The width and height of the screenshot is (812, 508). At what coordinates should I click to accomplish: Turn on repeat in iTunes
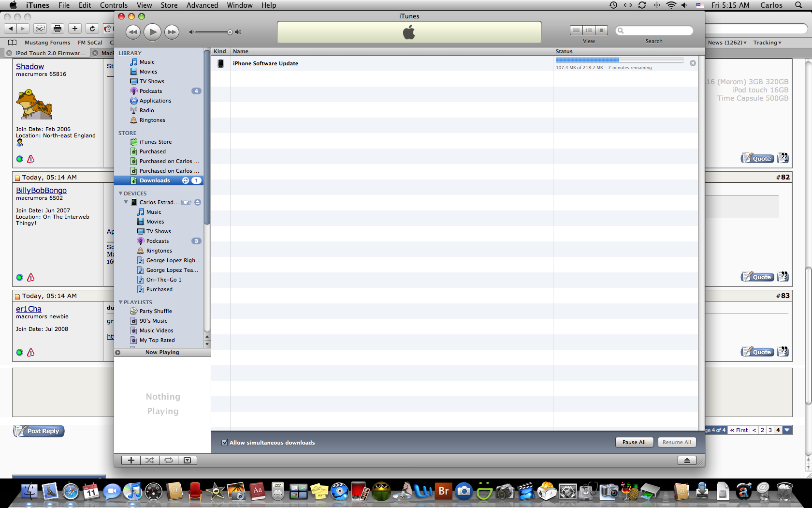169,461
